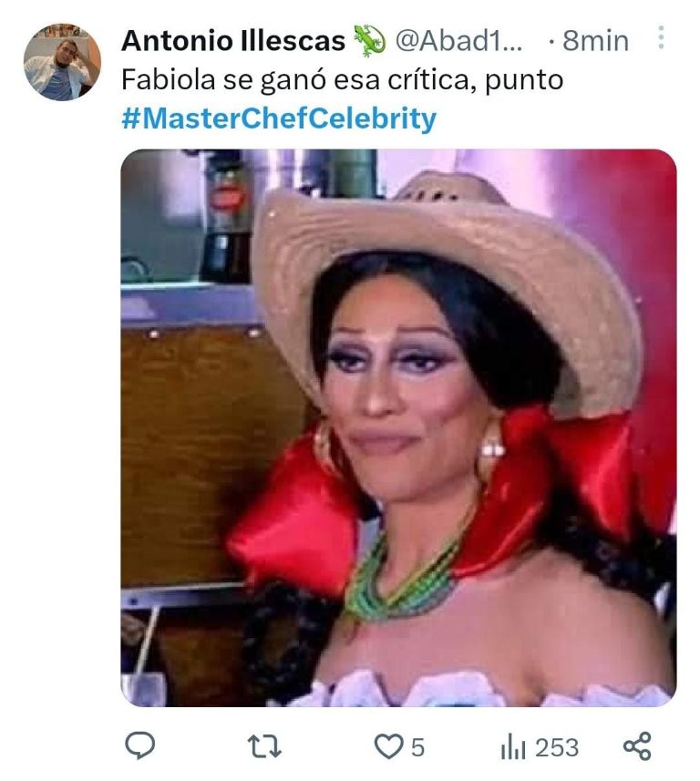The height and width of the screenshot is (781, 700).
Task: Open the #MasterChefCelebrity hashtag
Action: pyautogui.click(x=279, y=118)
